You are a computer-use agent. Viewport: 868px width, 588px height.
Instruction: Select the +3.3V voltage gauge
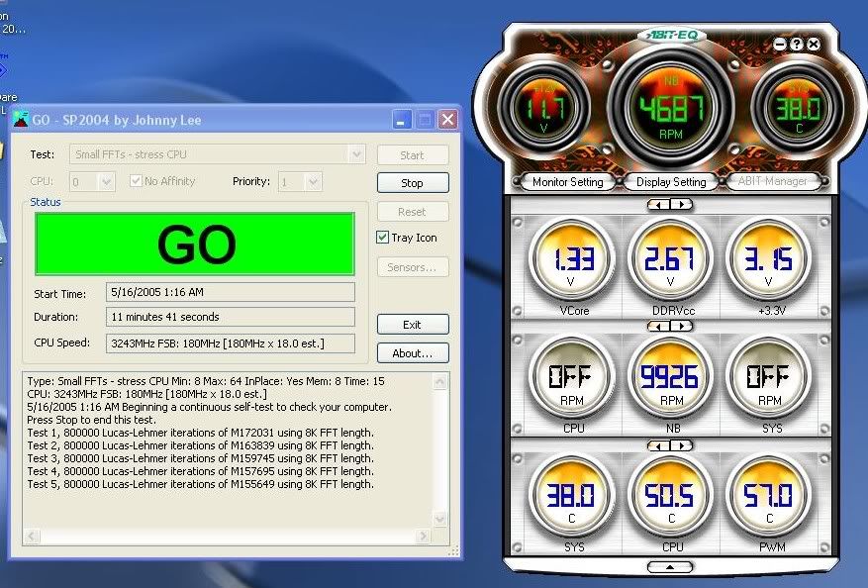point(768,259)
